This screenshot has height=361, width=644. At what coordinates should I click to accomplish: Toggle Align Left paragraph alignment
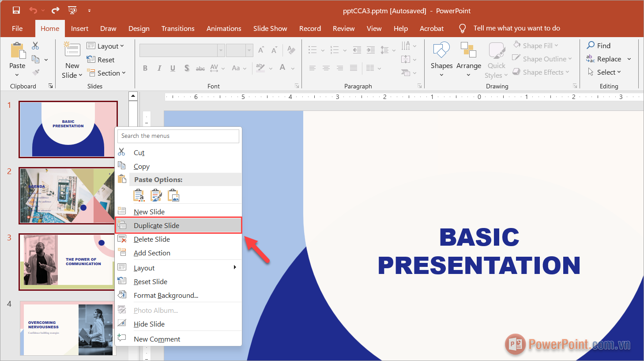click(313, 68)
